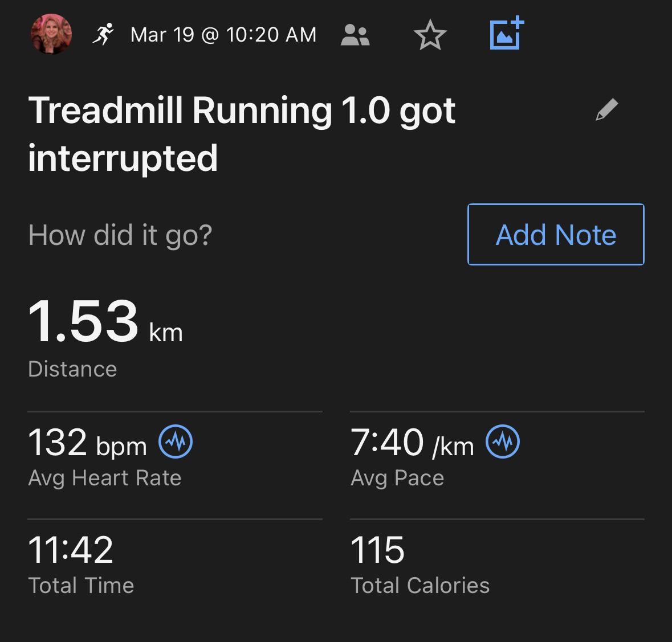Open the activity privacy people icon
This screenshot has width=672, height=642.
[x=355, y=35]
